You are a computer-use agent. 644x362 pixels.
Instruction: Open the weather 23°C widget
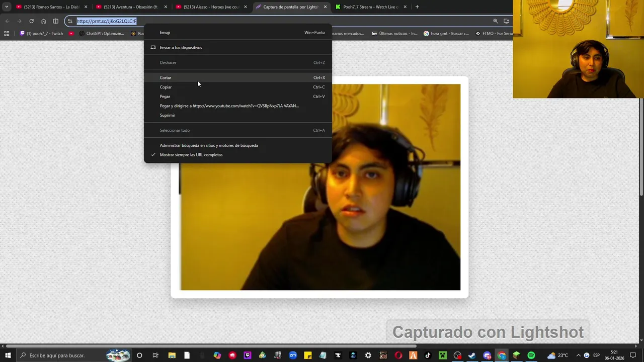pyautogui.click(x=557, y=355)
